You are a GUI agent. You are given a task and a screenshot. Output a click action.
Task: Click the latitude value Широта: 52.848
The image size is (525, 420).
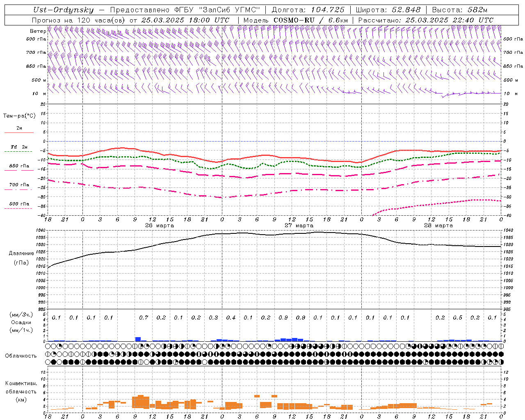pyautogui.click(x=388, y=10)
